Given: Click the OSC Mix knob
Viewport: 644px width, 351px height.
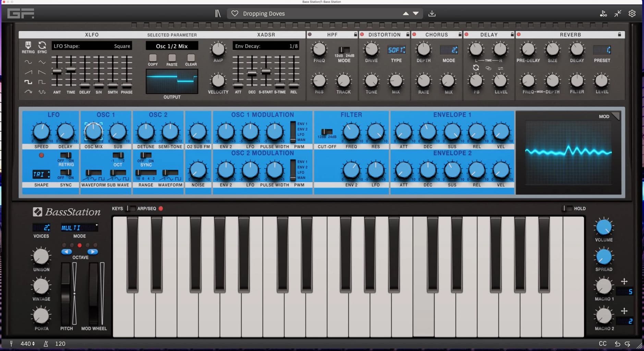Looking at the screenshot, I should [x=94, y=132].
